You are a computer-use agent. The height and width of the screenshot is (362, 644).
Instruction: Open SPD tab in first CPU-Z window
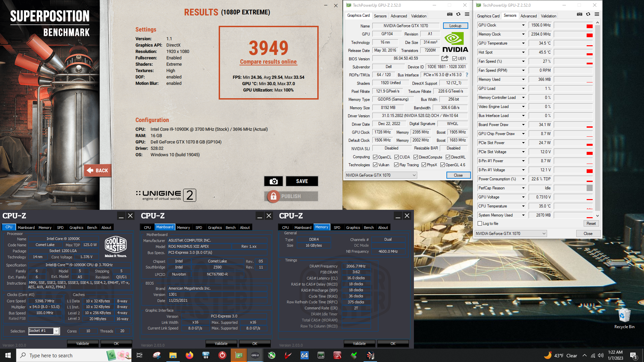(60, 228)
